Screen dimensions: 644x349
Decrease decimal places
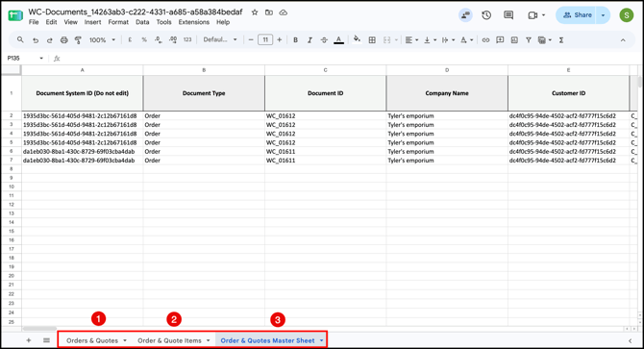pos(159,39)
